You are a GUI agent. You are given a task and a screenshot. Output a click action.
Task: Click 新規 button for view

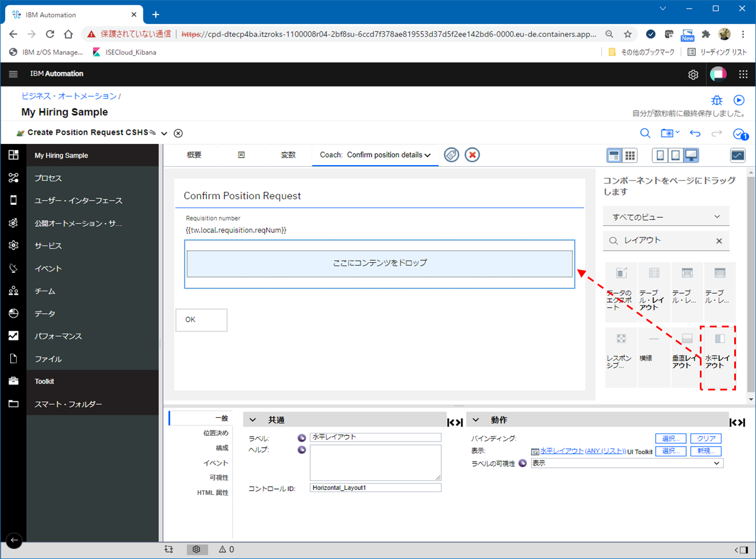pyautogui.click(x=706, y=451)
